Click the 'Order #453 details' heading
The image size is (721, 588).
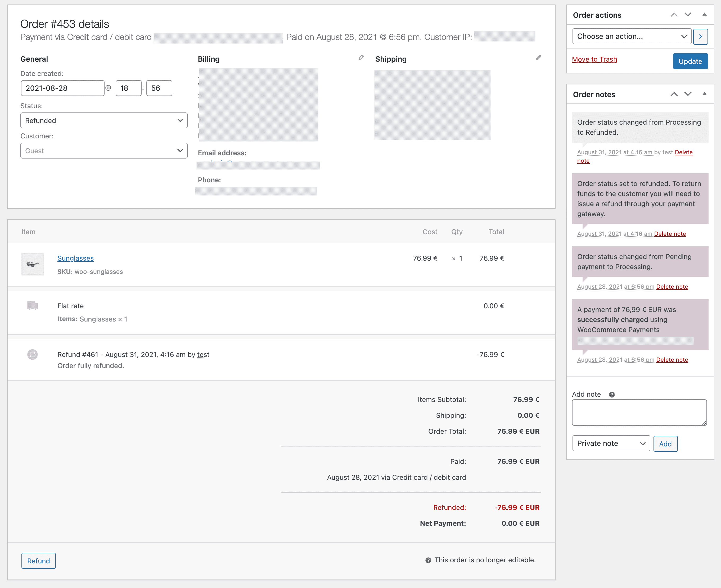tap(65, 24)
